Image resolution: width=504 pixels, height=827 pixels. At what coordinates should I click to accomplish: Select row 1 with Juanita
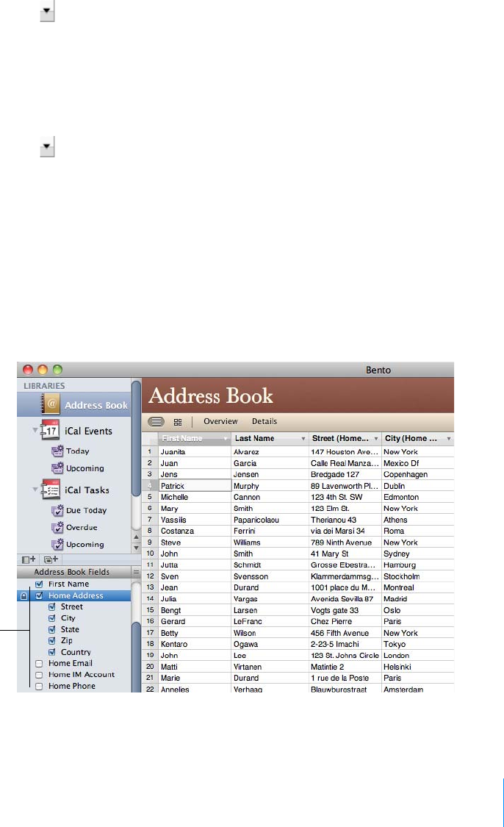pyautogui.click(x=149, y=451)
